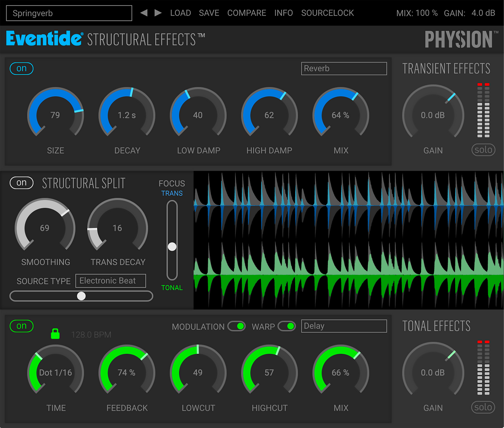Solo the Transient Effects section
504x428 pixels.
pyautogui.click(x=483, y=150)
